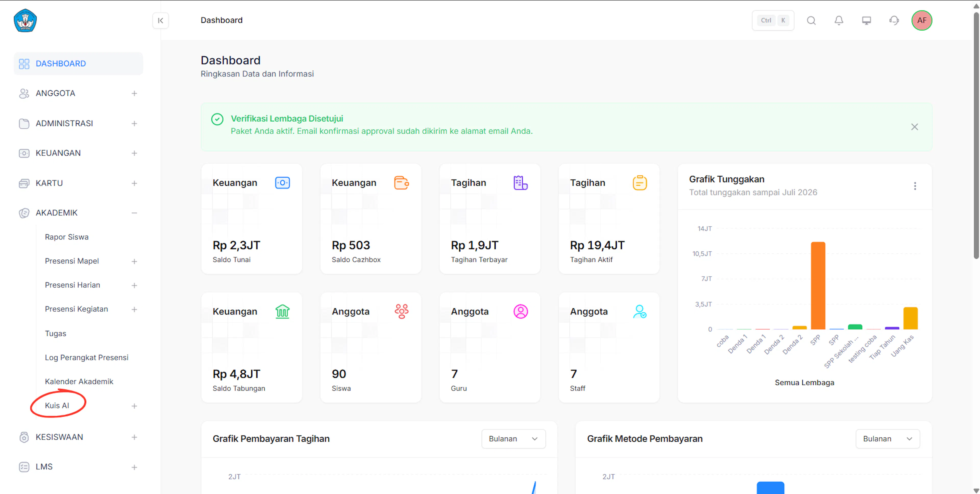Screen dimensions: 980x494
Task: Expand the Kuis AI submenu
Action: click(134, 406)
